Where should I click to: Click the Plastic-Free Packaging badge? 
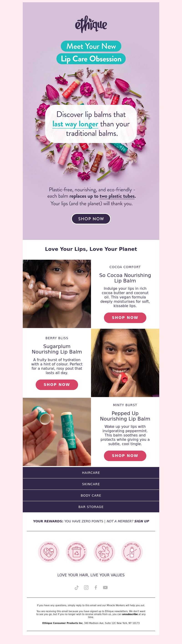[x=132, y=552]
